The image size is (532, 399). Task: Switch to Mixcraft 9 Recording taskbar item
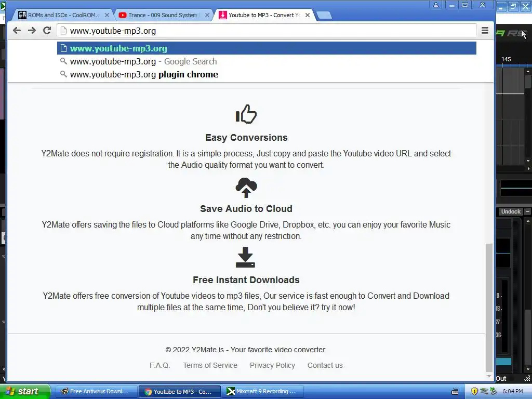click(x=263, y=392)
